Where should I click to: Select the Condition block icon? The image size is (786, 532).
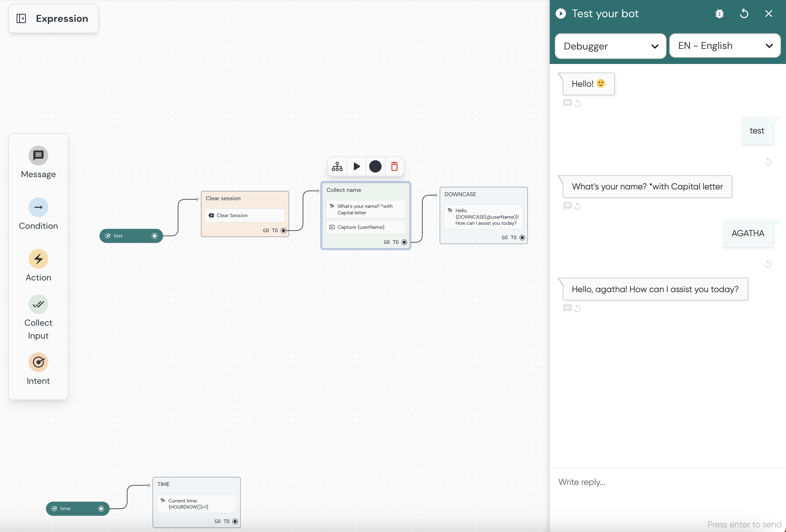38,207
